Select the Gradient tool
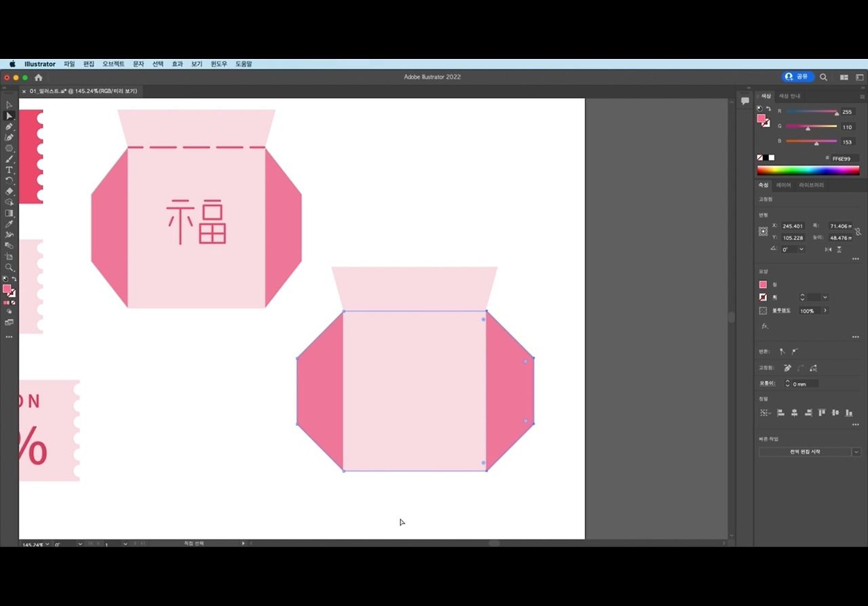 9,214
